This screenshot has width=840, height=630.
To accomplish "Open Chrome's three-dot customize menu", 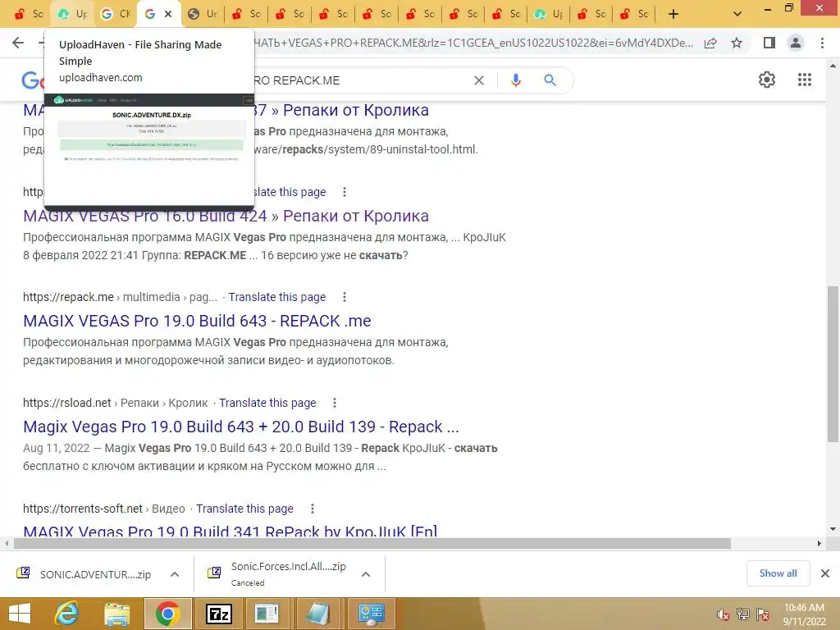I will tap(822, 43).
